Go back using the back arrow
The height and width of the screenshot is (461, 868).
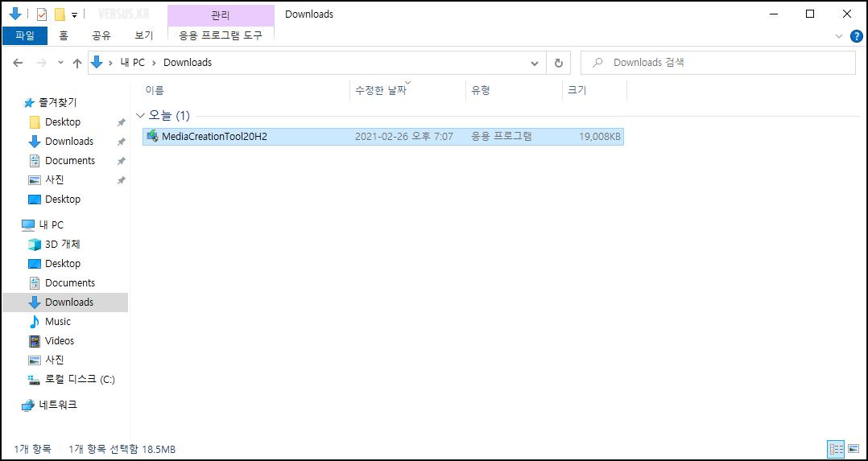(18, 63)
